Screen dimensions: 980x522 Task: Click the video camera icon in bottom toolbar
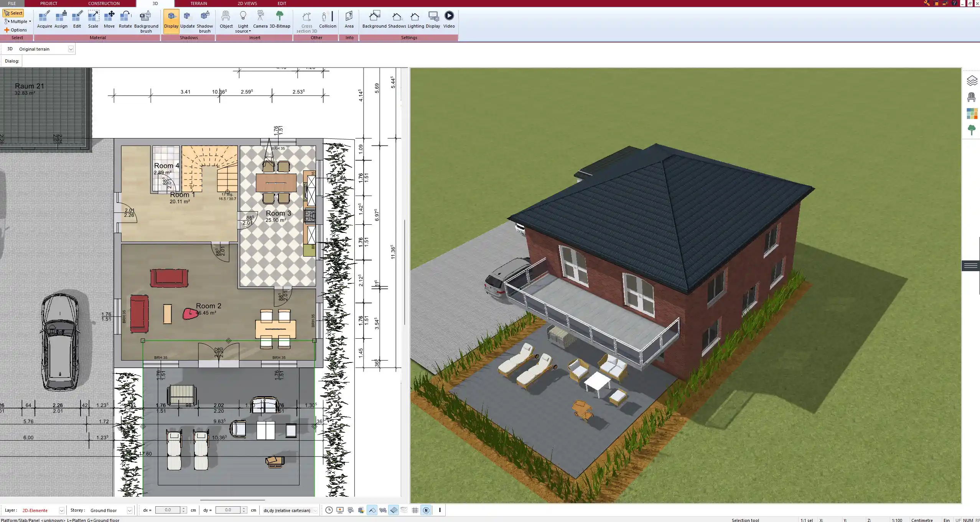351,510
